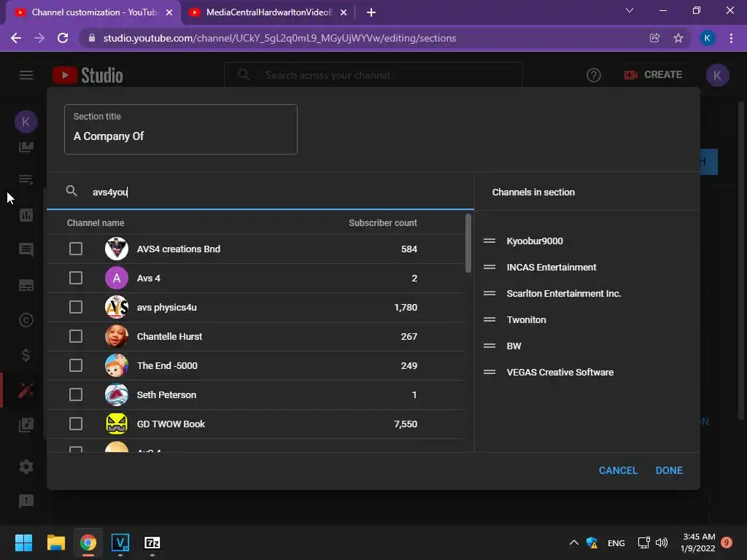Bookmark this page with the star
Screen dimensions: 747x560
point(678,38)
